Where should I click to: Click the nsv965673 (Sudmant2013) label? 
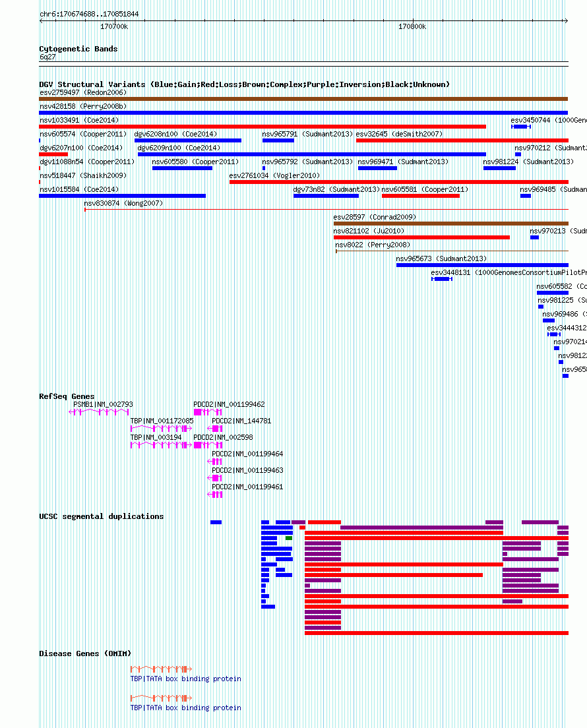click(x=441, y=260)
